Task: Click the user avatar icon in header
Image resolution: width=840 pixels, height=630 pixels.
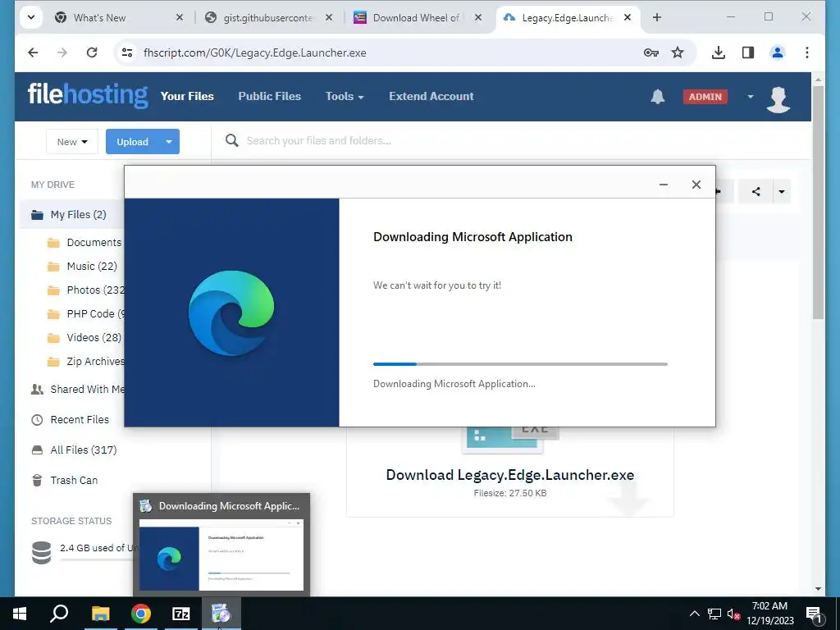Action: click(x=778, y=99)
